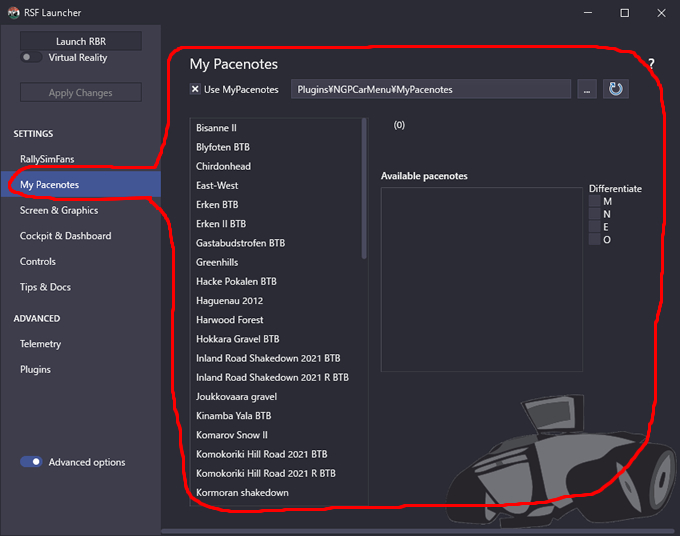This screenshot has height=536, width=680.
Task: Open Cockpit & Dashboard settings
Action: click(81, 236)
